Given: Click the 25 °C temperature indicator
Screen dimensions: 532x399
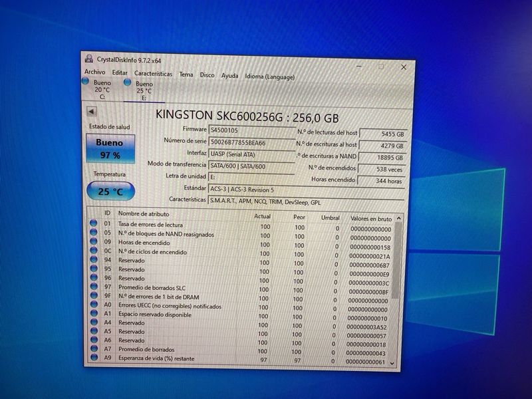Looking at the screenshot, I should tap(110, 191).
